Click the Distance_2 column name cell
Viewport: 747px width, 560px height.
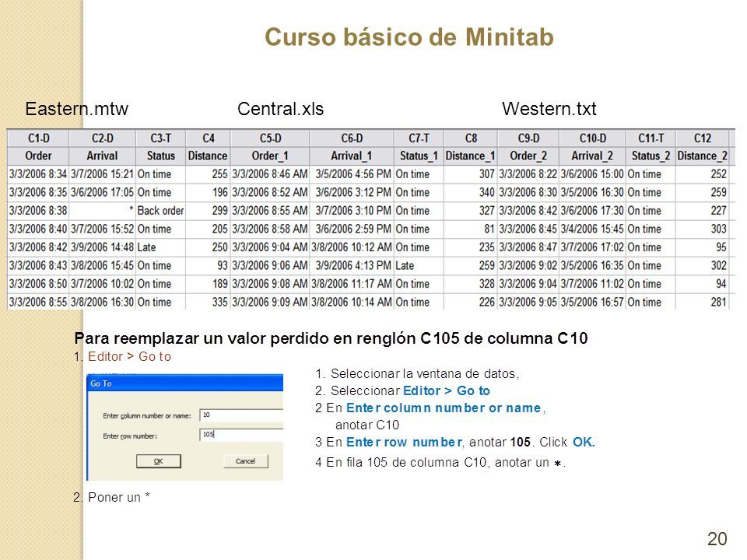pos(702,156)
